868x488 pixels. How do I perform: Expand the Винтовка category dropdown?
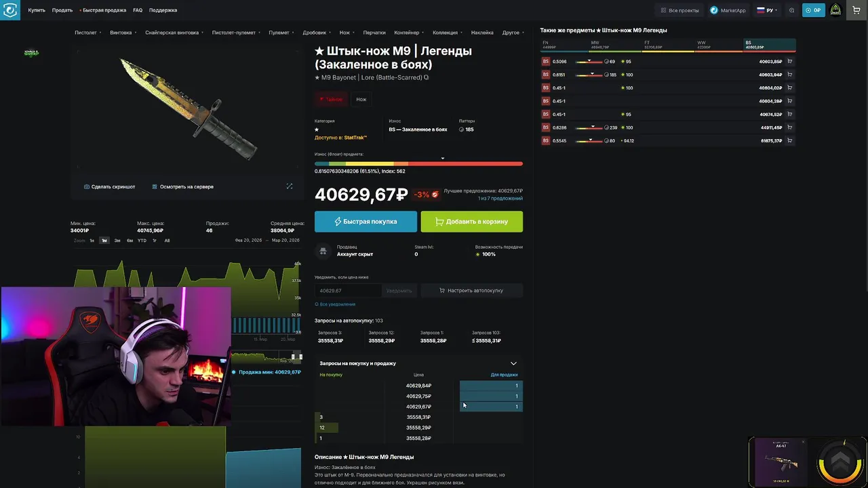coord(123,33)
